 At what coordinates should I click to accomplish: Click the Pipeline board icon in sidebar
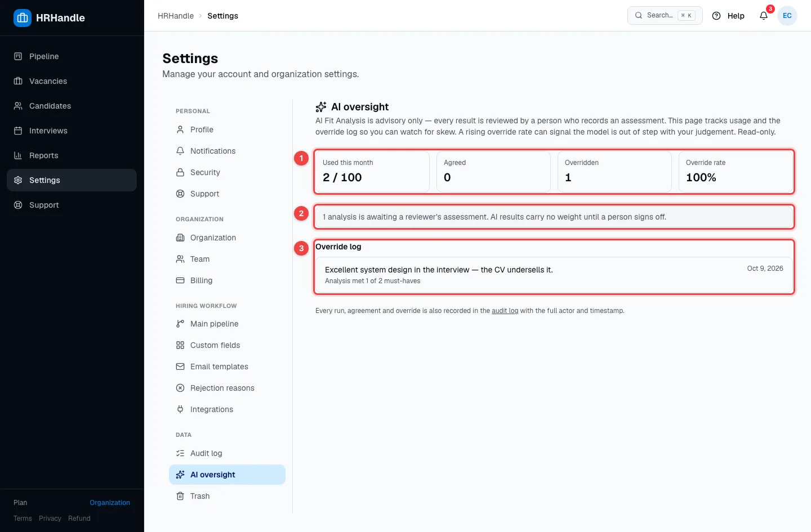click(18, 56)
